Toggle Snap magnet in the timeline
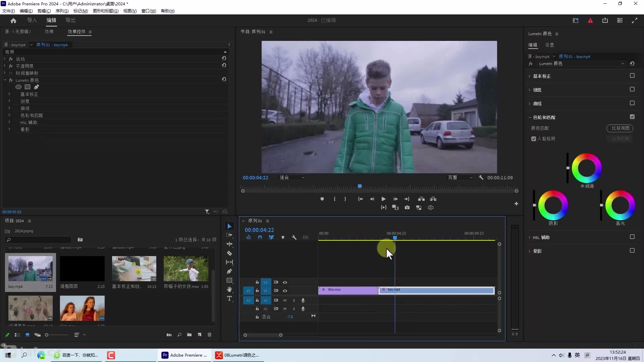 260,237
